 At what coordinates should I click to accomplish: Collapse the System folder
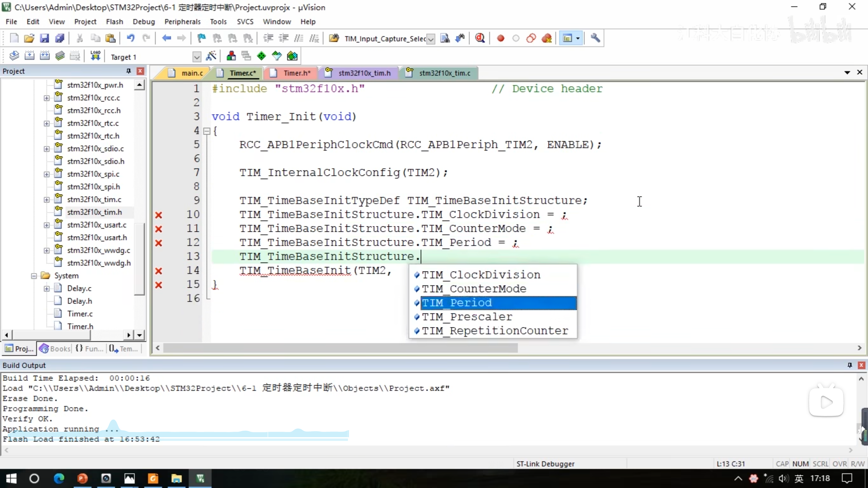tap(34, 276)
